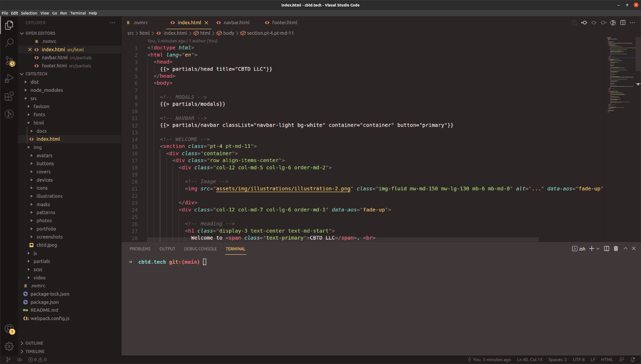Open the illustration-2.png path link
641x364 pixels.
point(284,189)
